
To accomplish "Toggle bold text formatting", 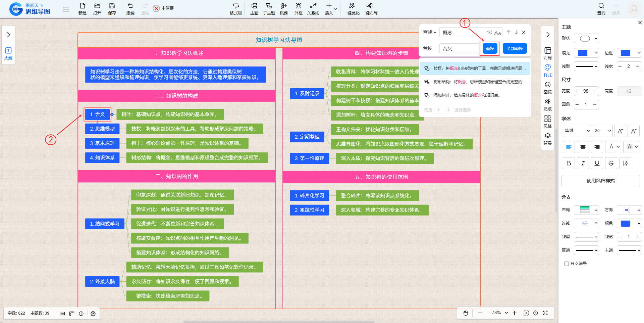I will tap(569, 163).
